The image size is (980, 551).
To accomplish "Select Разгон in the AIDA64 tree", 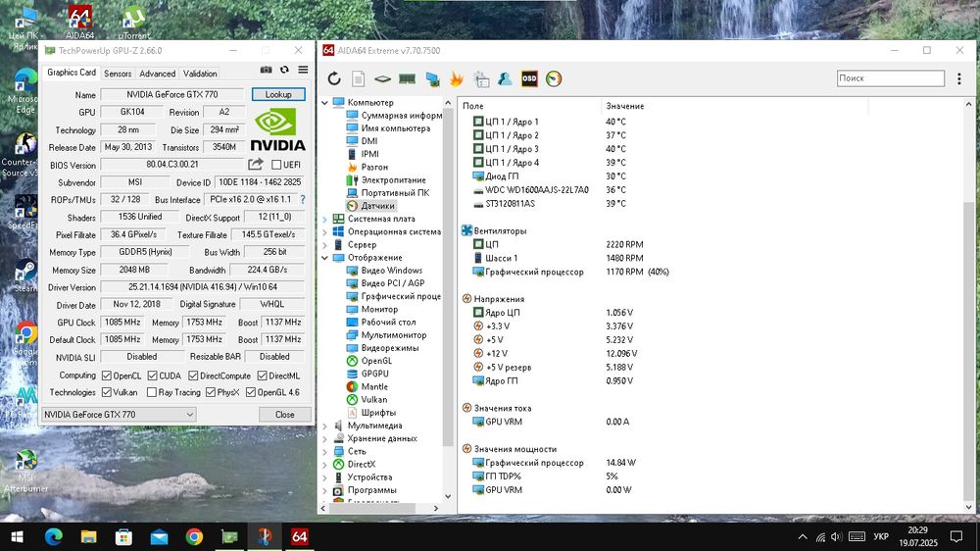I will 374,167.
